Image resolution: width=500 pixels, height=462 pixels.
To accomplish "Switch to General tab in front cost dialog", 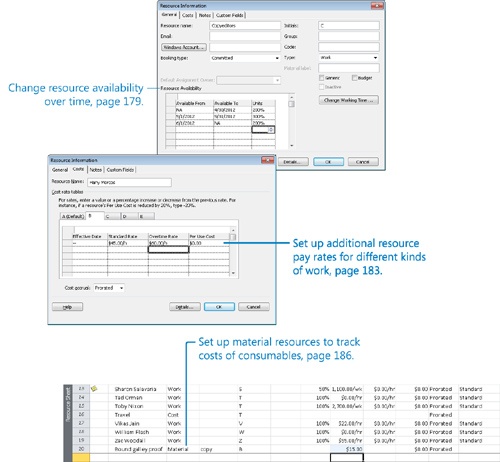I will (x=60, y=170).
